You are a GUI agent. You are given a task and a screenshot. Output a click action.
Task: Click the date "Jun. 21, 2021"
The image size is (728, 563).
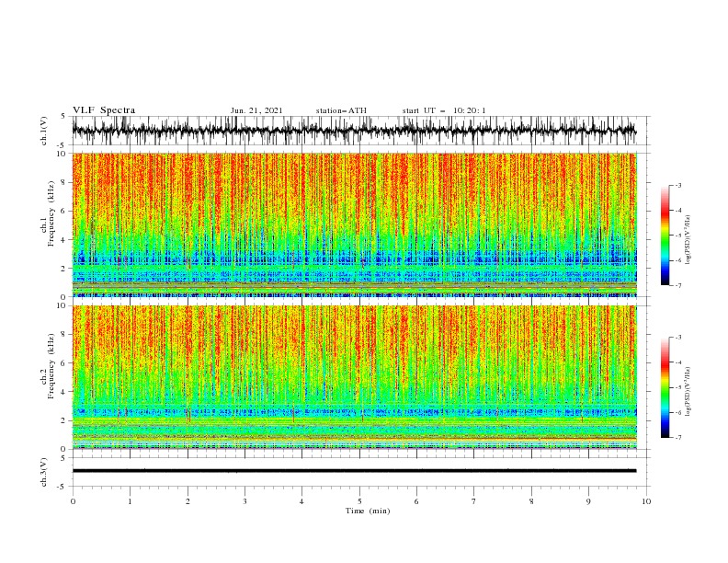coord(256,110)
